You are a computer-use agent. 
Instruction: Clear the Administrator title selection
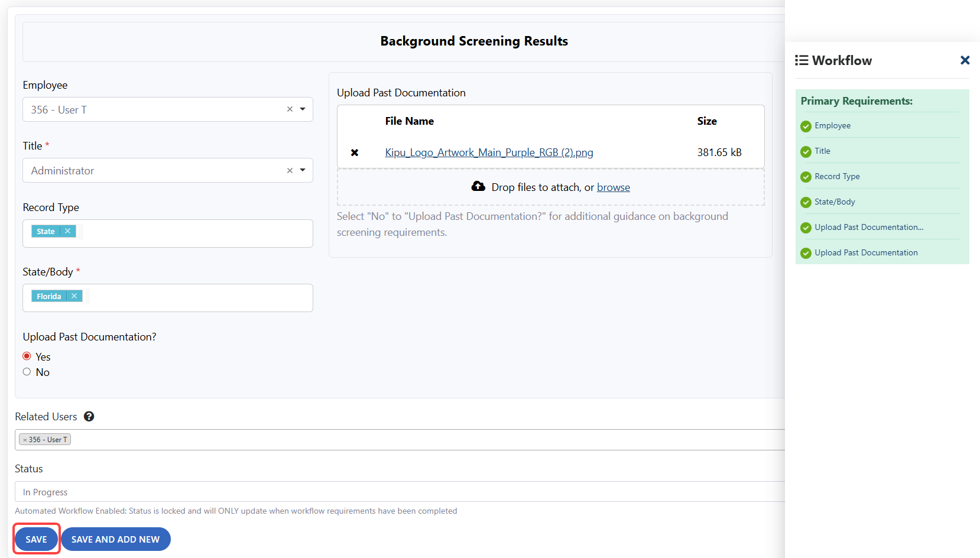coord(290,171)
